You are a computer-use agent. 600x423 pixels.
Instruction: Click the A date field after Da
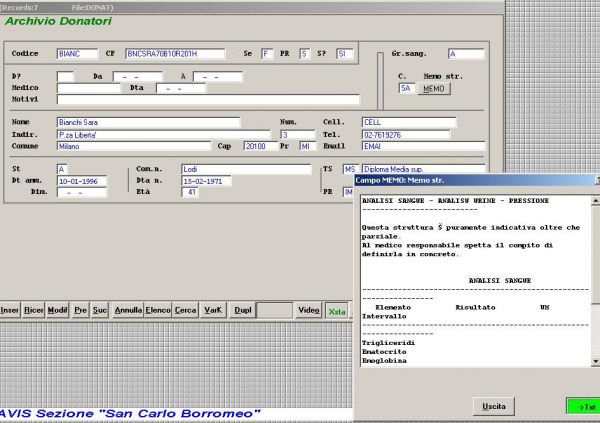click(x=218, y=77)
